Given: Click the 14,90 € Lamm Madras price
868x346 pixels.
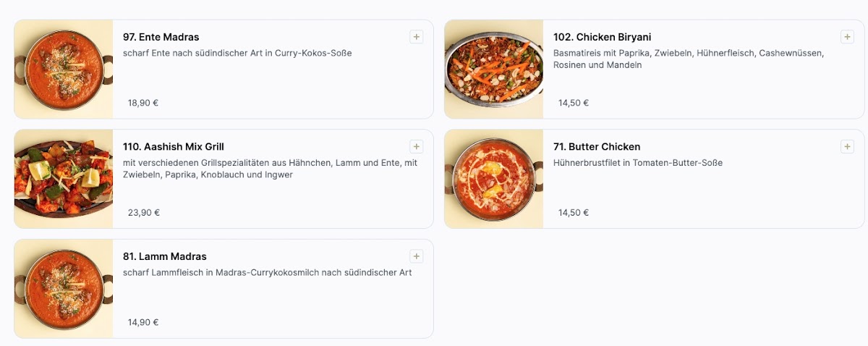Looking at the screenshot, I should tap(143, 322).
